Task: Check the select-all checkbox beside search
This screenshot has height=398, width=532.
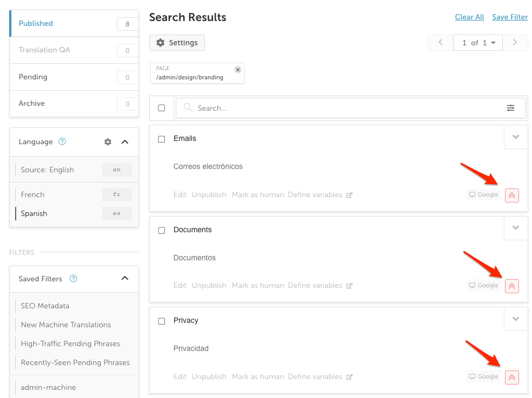Action: click(x=162, y=108)
